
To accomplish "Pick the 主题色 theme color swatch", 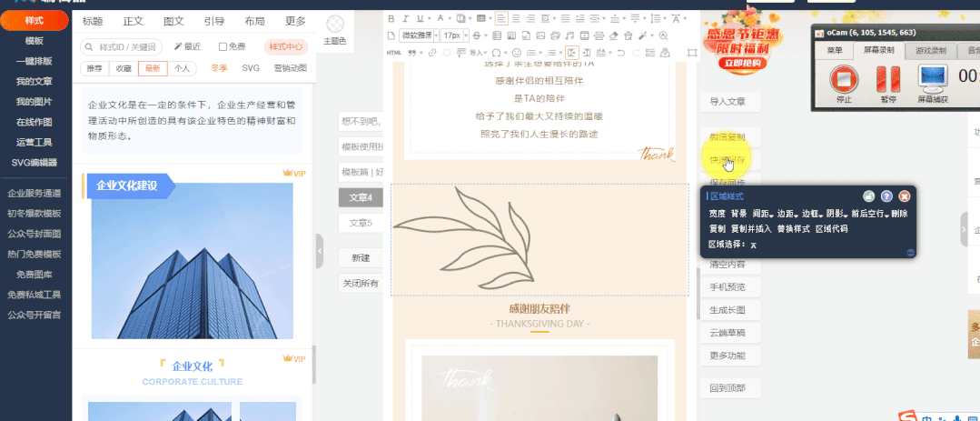I will [x=336, y=25].
